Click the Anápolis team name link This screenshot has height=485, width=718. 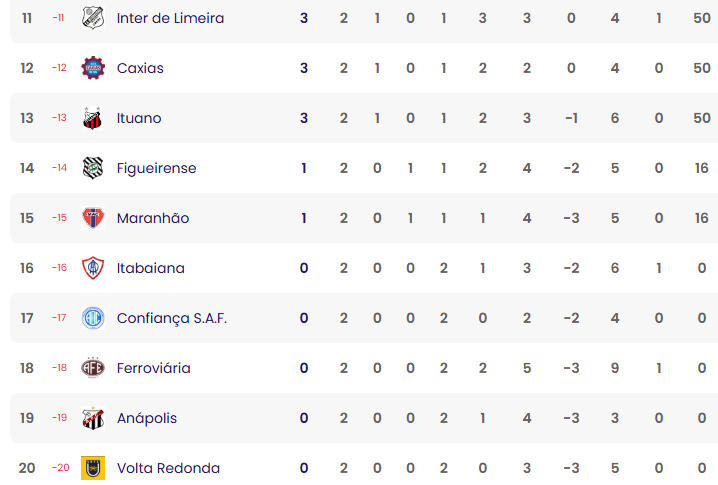click(x=147, y=418)
